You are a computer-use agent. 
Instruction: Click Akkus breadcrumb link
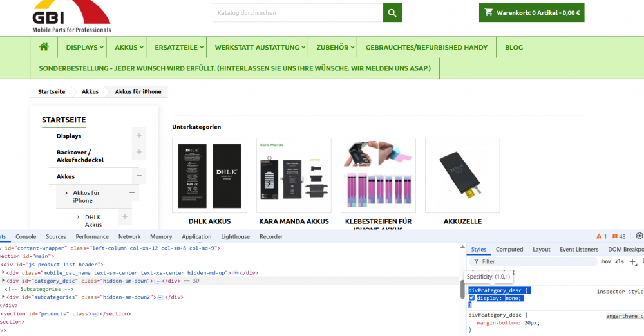(x=90, y=91)
